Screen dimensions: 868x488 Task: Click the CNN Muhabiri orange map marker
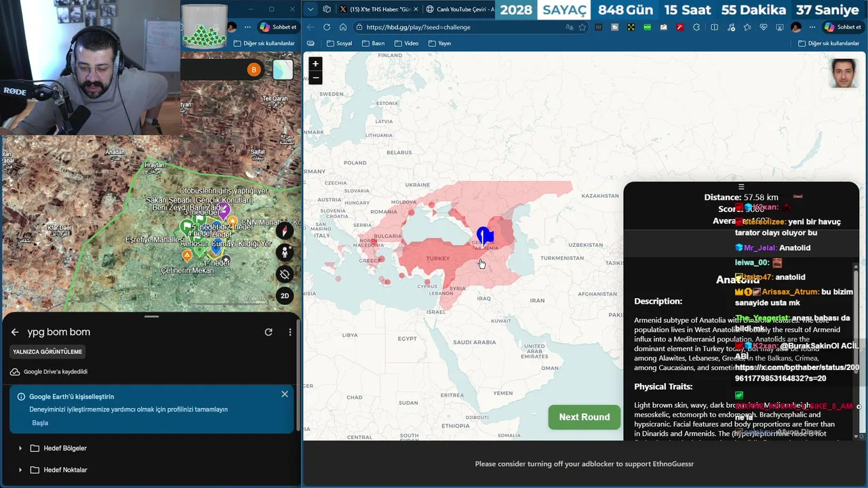point(233,222)
